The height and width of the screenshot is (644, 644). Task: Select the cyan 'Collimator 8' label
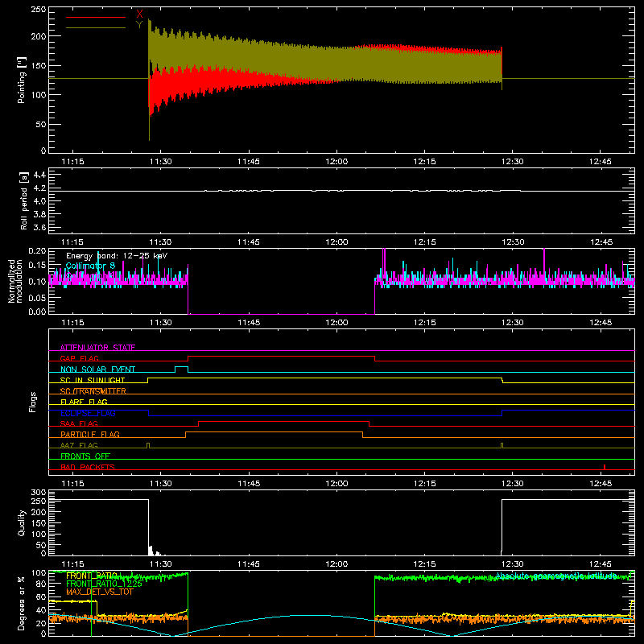(90, 266)
